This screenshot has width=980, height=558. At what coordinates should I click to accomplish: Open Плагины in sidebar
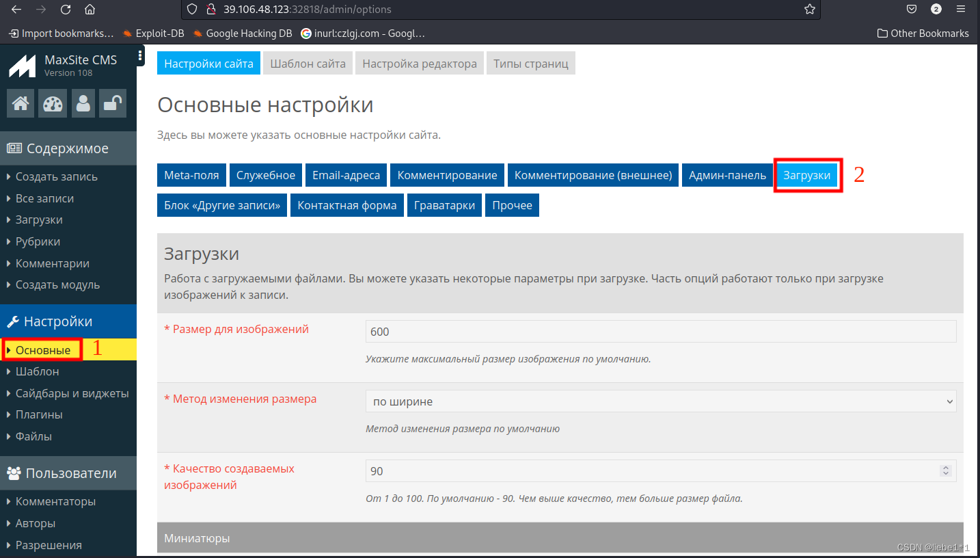click(39, 414)
